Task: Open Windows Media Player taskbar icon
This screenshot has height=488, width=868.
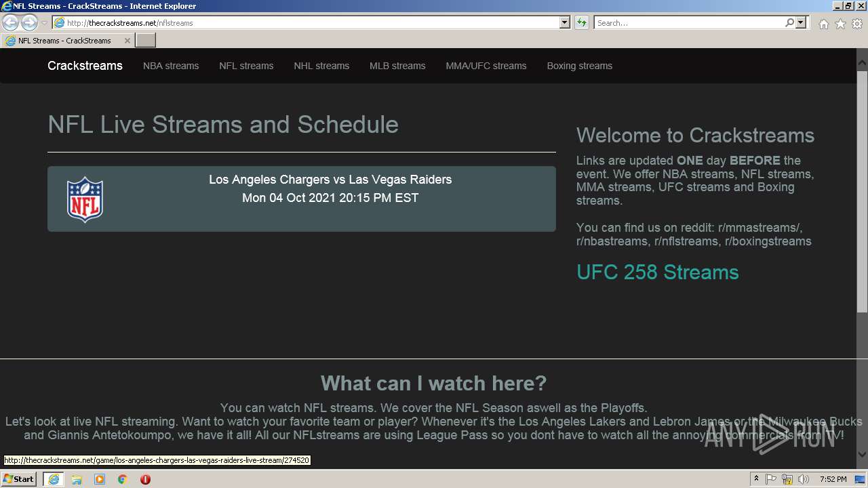Action: pyautogui.click(x=100, y=479)
